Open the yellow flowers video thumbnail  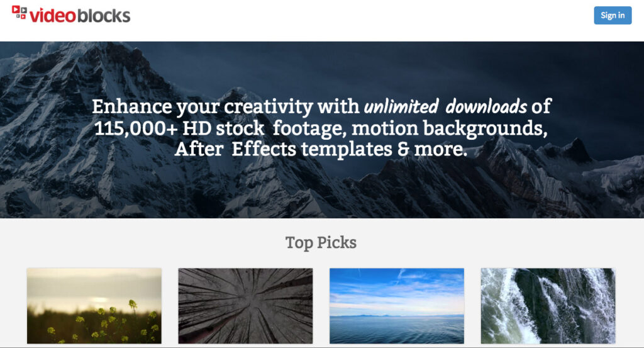point(94,306)
